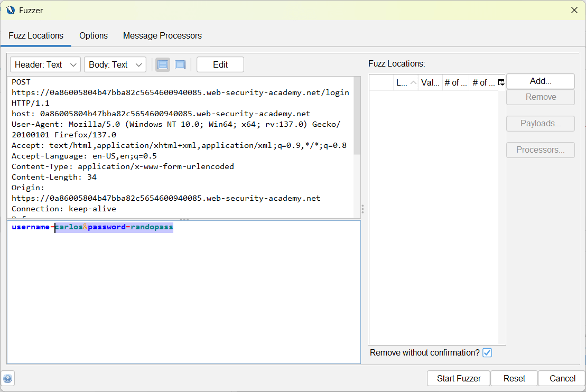Screen dimensions: 586x392
Task: Click the Reset button
Action: point(514,378)
